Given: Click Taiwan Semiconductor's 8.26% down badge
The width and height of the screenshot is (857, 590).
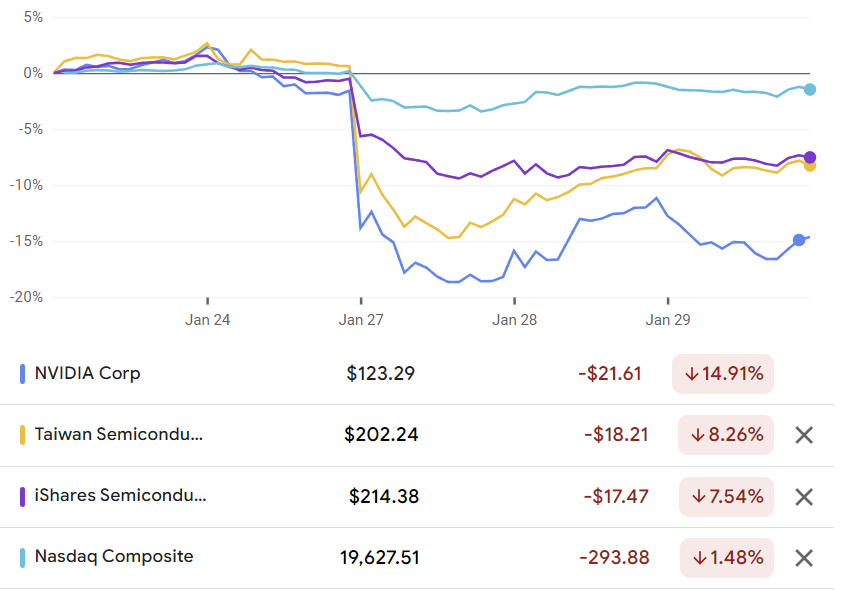Looking at the screenshot, I should [x=725, y=435].
